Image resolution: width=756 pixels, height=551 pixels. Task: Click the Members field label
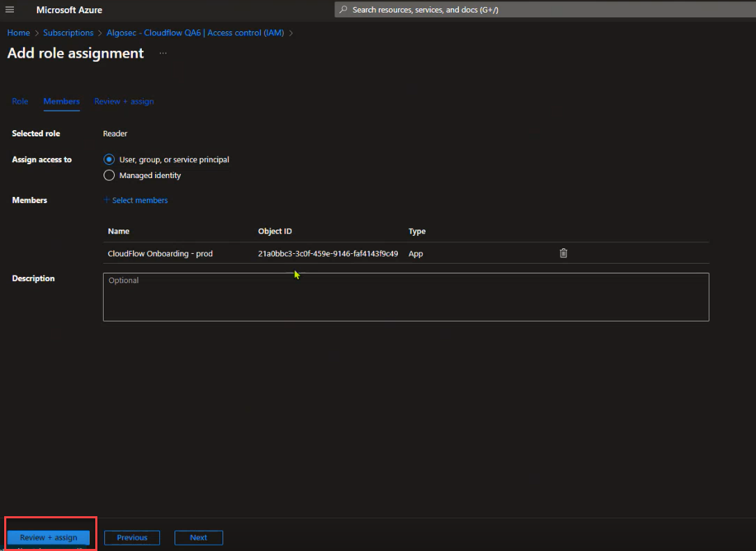pyautogui.click(x=29, y=200)
